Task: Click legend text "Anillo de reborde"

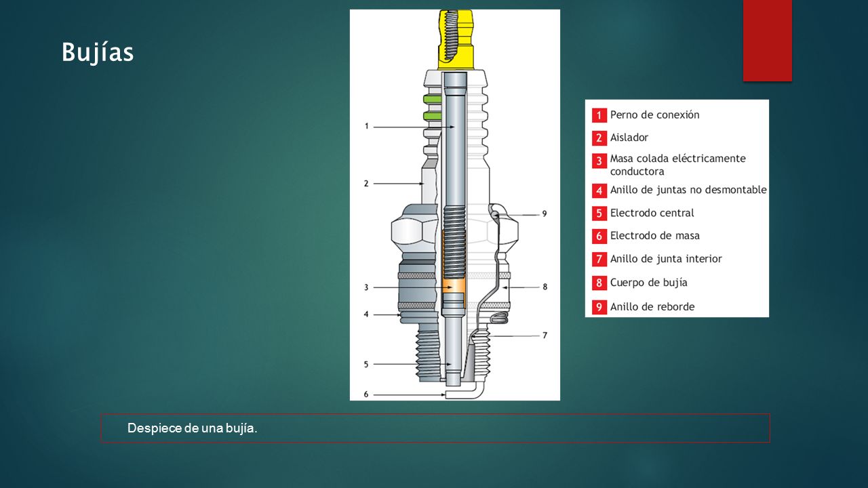Action: coord(652,306)
